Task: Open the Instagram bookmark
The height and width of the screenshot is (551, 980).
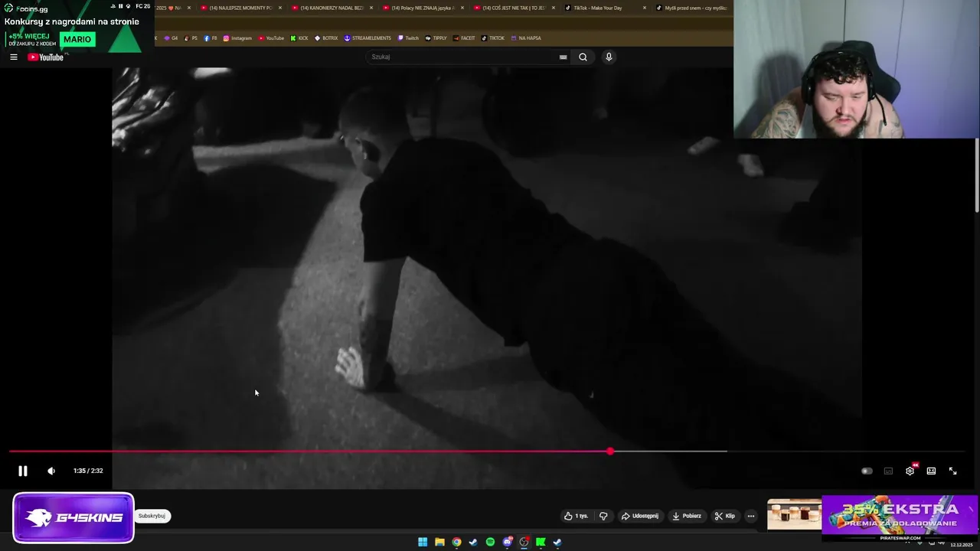Action: click(x=237, y=37)
